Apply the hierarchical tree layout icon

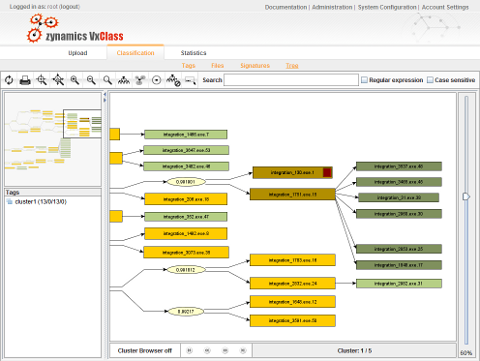click(124, 80)
